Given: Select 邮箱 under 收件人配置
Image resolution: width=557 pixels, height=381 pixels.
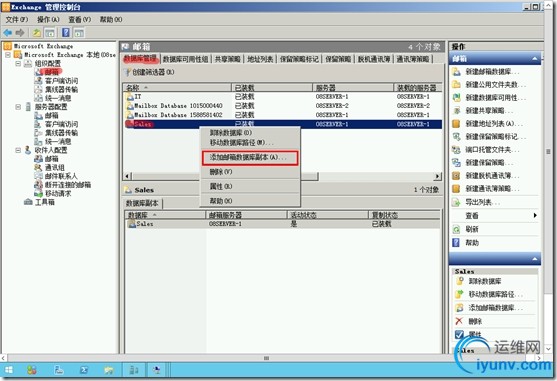Looking at the screenshot, I should pyautogui.click(x=52, y=159).
